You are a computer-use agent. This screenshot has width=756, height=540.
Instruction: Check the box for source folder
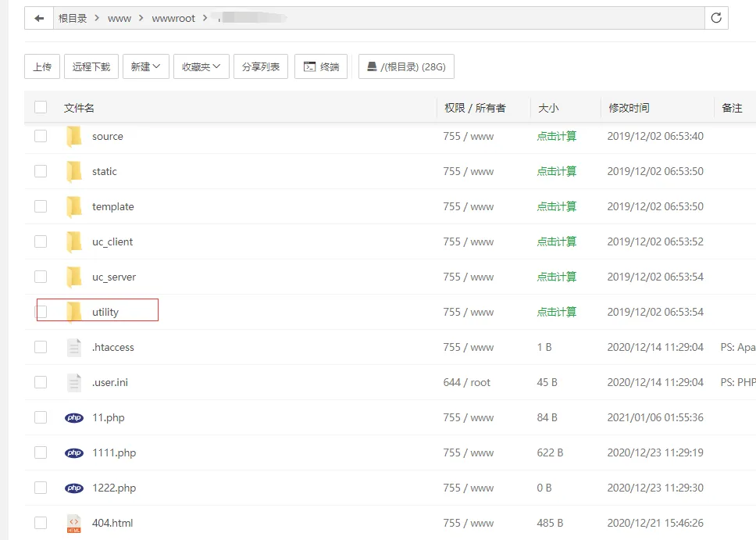click(x=41, y=136)
